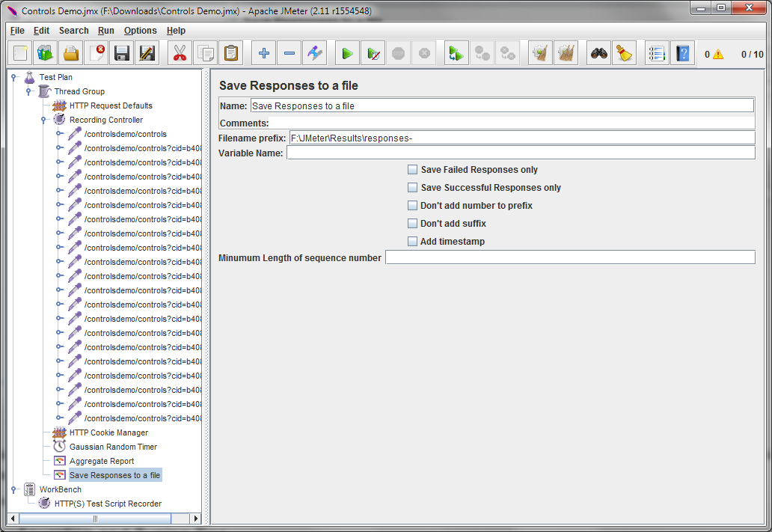Screen dimensions: 772x532
Task: Select Gaussian Random Timer tree item
Action: tap(113, 447)
